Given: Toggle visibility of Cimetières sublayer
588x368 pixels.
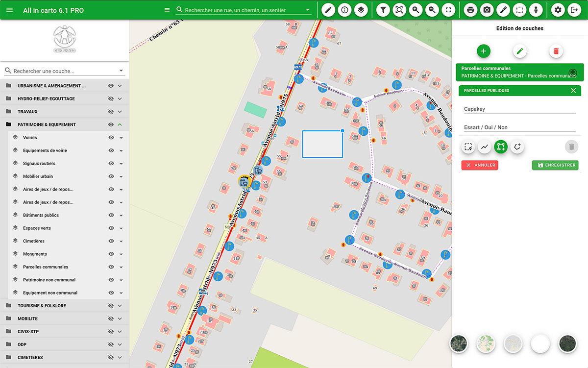Looking at the screenshot, I should pos(111,241).
